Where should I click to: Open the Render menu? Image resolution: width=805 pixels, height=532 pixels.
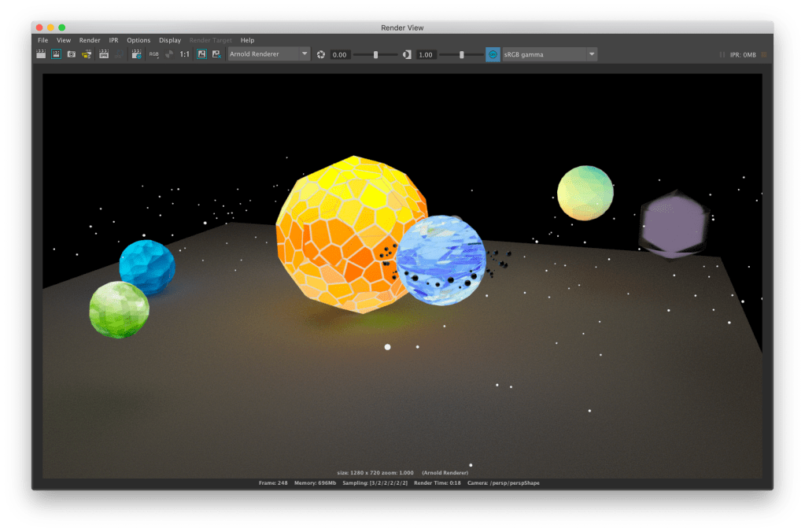90,40
